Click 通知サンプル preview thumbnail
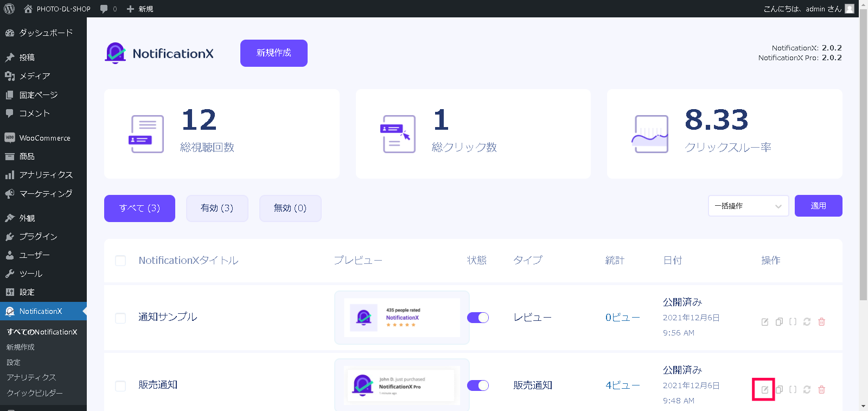This screenshot has width=868, height=411. click(402, 318)
